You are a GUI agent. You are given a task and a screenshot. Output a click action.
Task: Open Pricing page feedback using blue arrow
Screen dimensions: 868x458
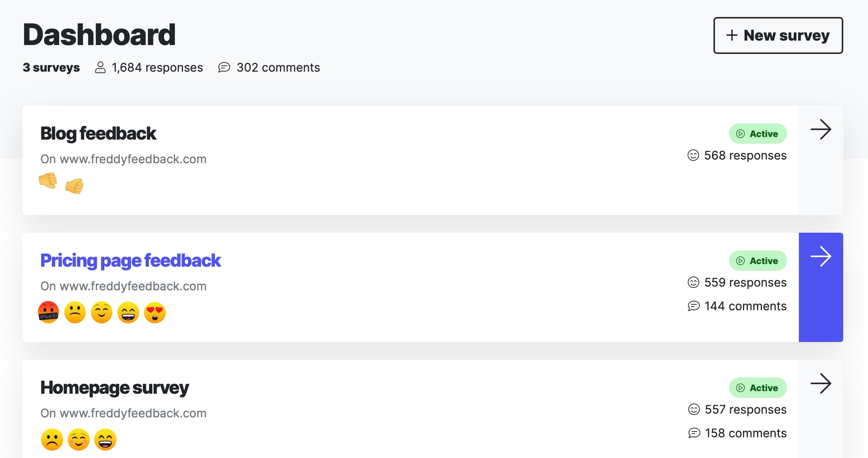(821, 287)
